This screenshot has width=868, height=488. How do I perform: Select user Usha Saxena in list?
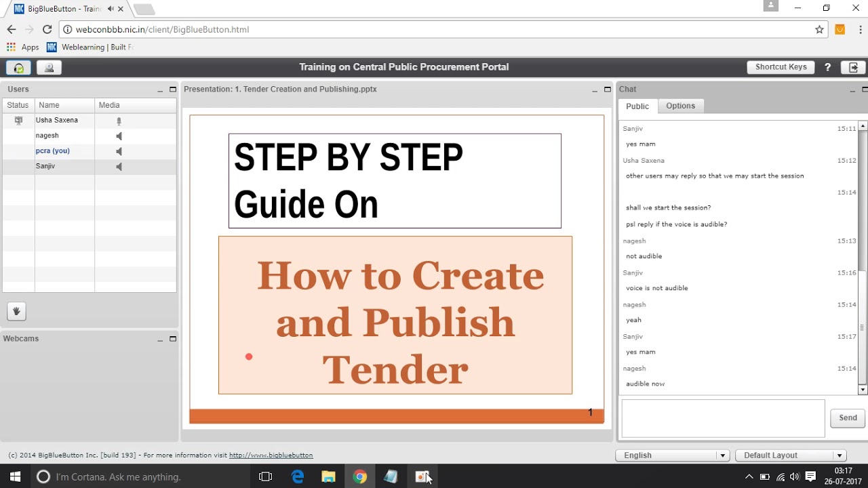[90, 121]
